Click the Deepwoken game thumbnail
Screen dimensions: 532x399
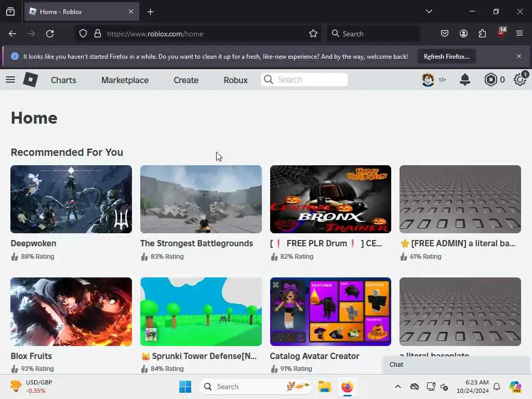pyautogui.click(x=71, y=199)
